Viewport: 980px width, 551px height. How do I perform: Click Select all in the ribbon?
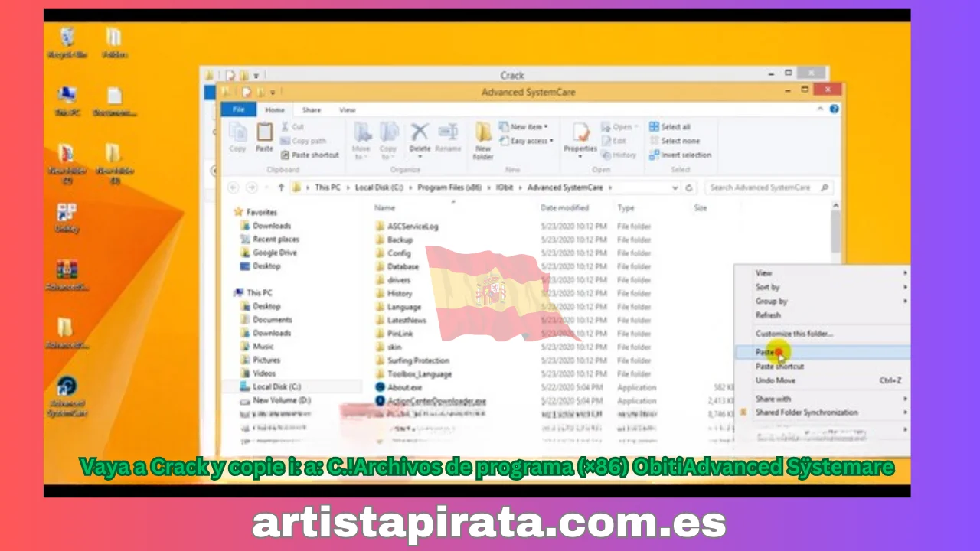pos(670,127)
